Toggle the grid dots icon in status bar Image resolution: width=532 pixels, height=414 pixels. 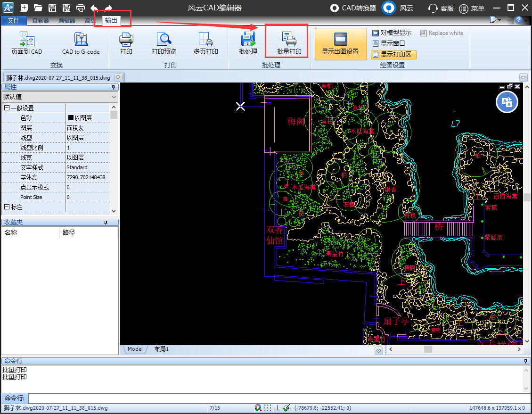[x=268, y=408]
